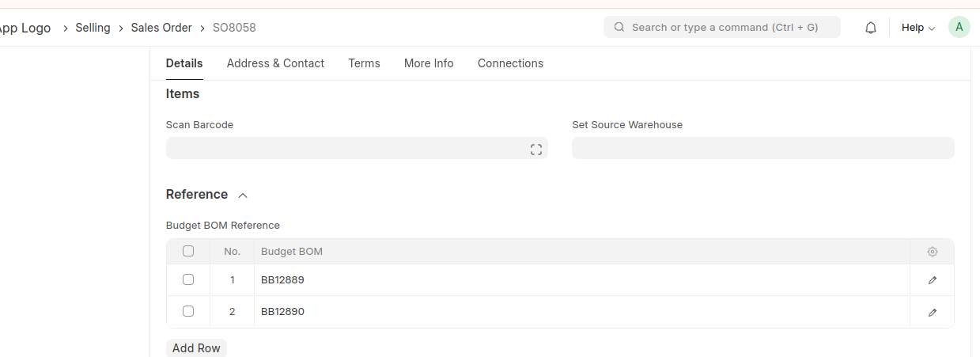
Task: Check the box for row 2
Action: coord(188,311)
